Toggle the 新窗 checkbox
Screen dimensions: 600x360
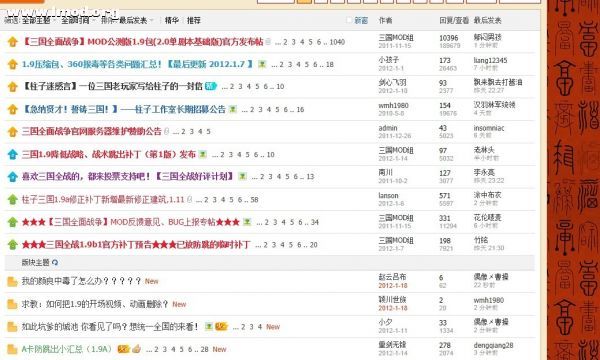click(349, 20)
